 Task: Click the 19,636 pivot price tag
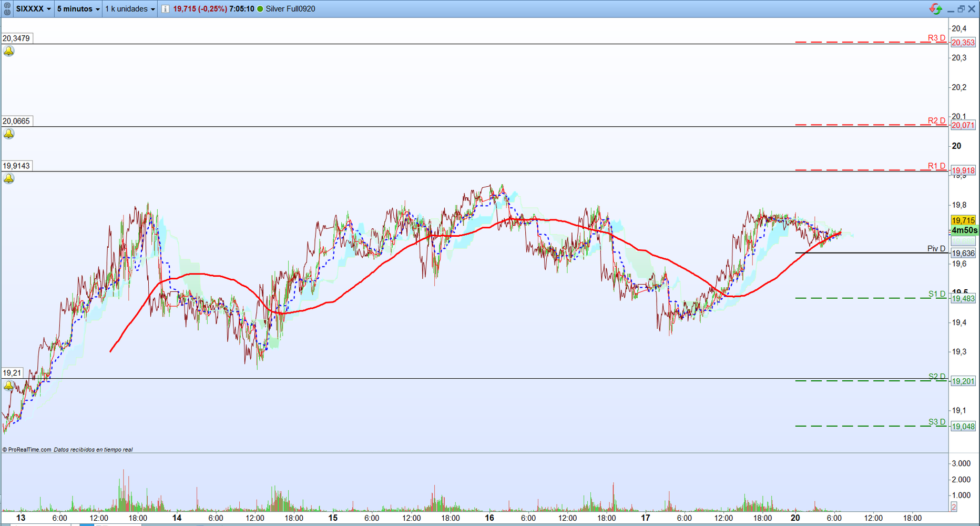coord(963,253)
